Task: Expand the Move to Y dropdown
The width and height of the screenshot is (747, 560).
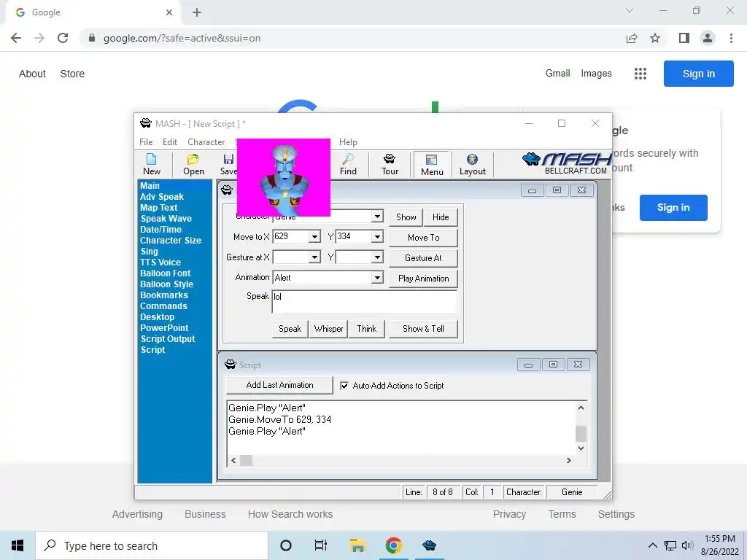Action: click(377, 237)
